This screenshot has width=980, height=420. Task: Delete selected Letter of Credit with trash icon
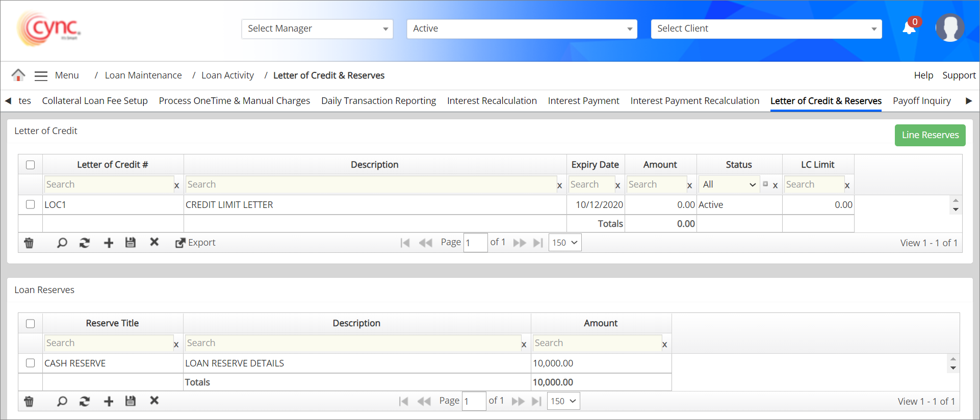tap(29, 243)
